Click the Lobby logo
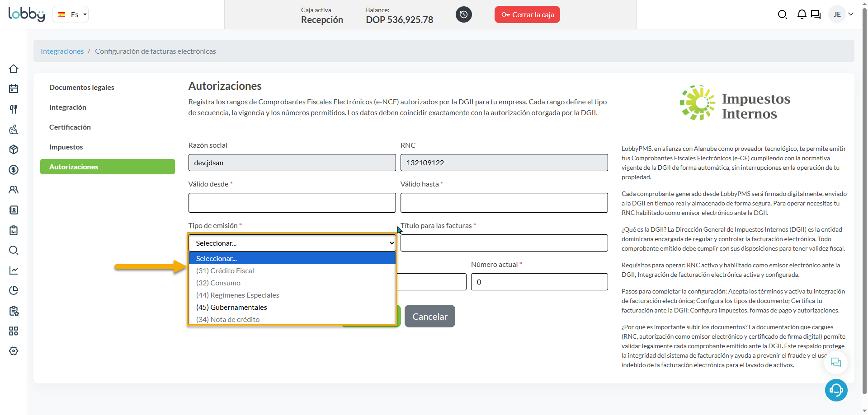Image resolution: width=868 pixels, height=415 pixels. (x=27, y=14)
